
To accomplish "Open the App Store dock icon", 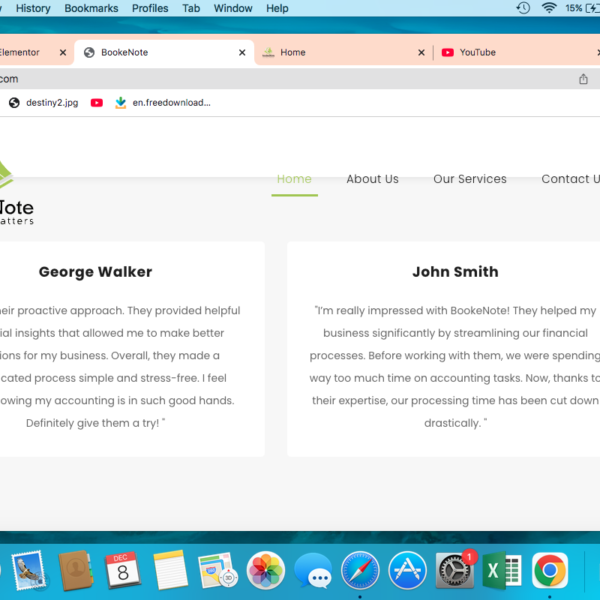I will pos(407,571).
